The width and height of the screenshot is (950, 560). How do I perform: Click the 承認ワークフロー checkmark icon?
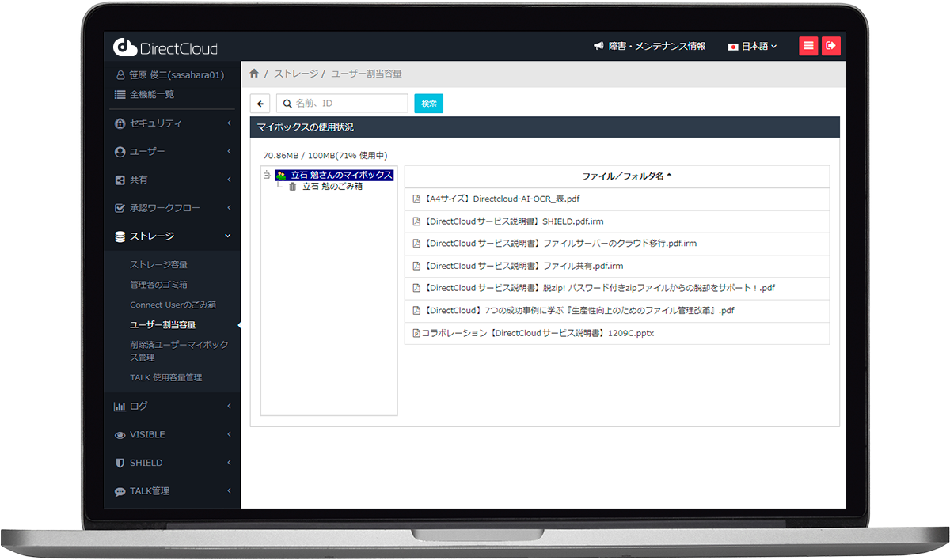[120, 208]
